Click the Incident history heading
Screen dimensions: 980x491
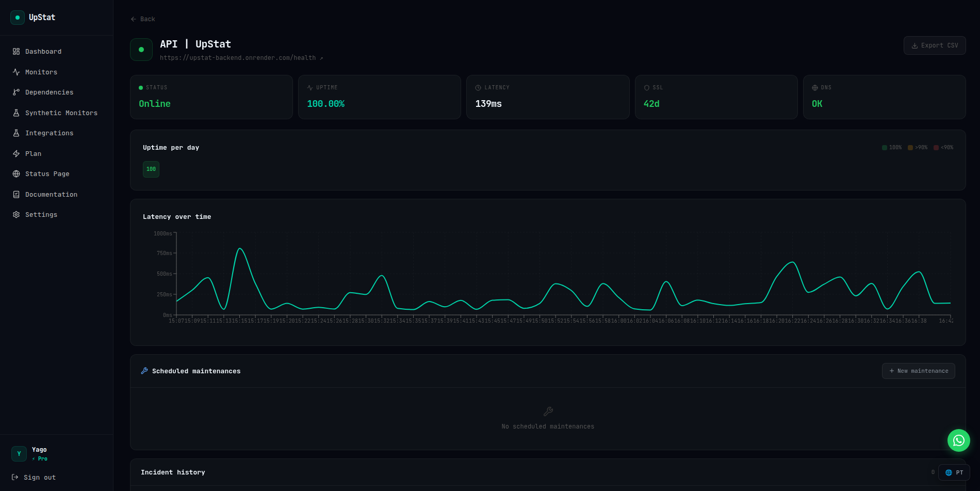(x=173, y=472)
